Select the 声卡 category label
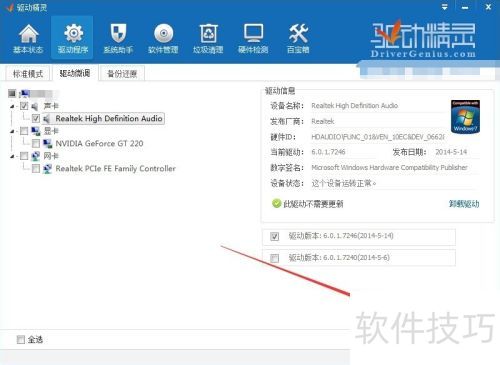Viewport: 500px width, 365px height. click(x=51, y=106)
